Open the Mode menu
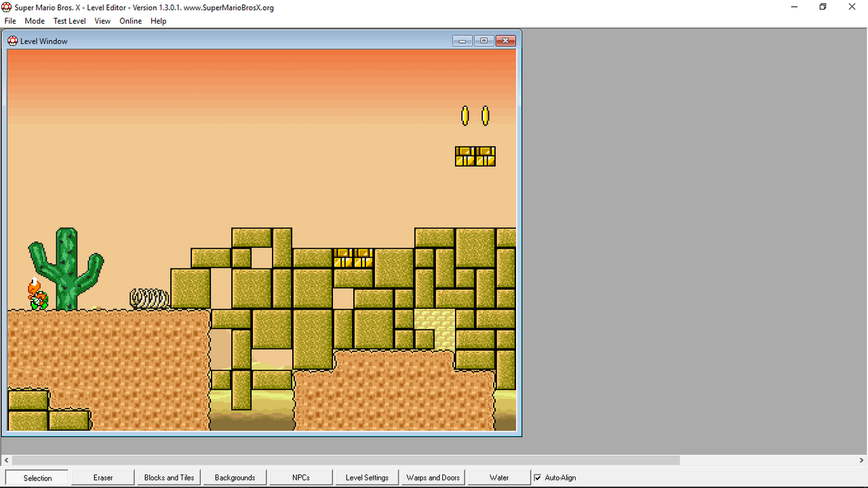The image size is (868, 488). point(34,21)
